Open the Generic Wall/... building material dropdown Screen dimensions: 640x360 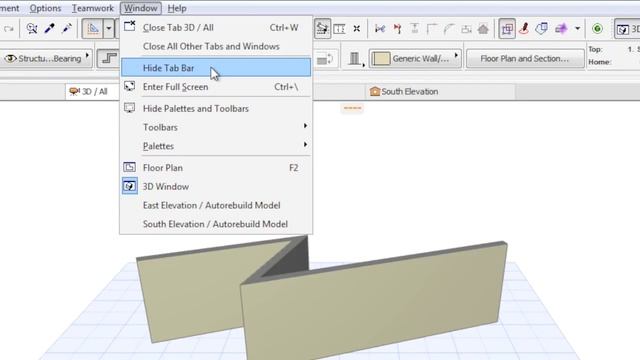point(416,58)
